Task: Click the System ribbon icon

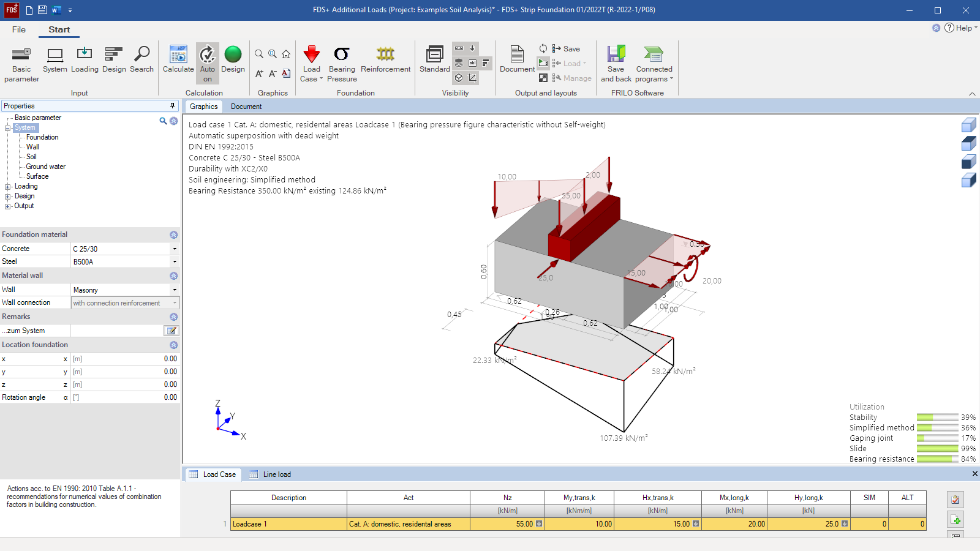Action: (x=55, y=60)
